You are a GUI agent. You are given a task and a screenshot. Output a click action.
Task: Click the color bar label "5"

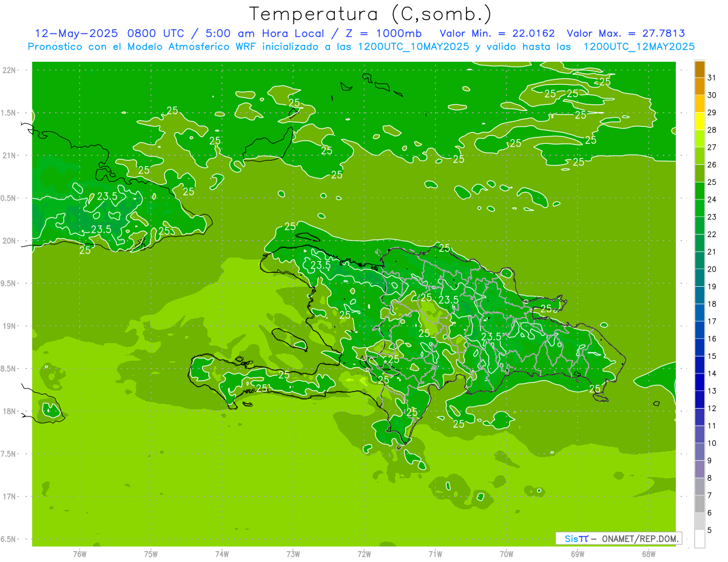pos(710,530)
